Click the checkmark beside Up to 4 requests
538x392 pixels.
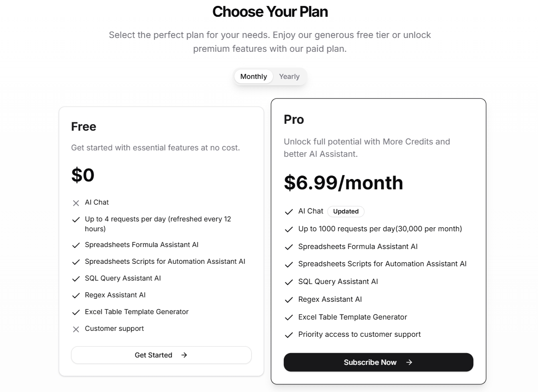[x=76, y=220]
